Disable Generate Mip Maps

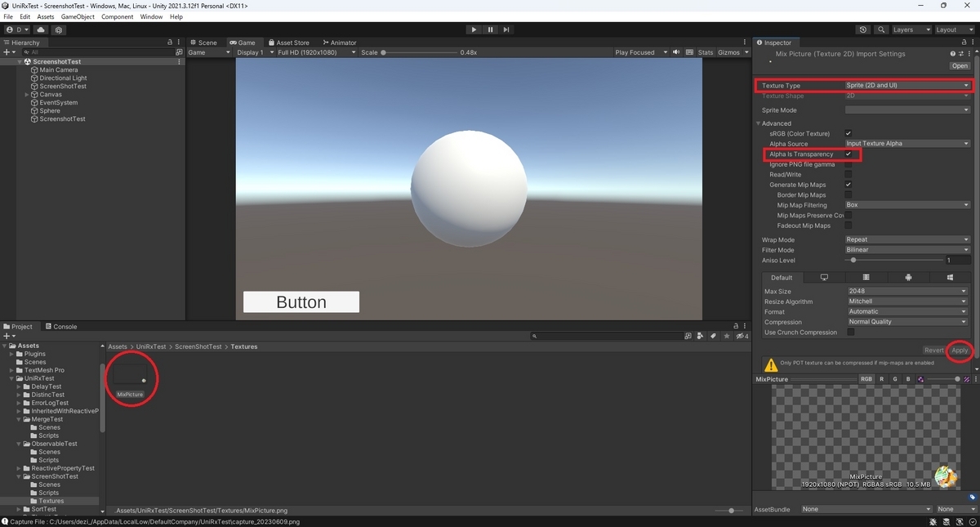(847, 184)
